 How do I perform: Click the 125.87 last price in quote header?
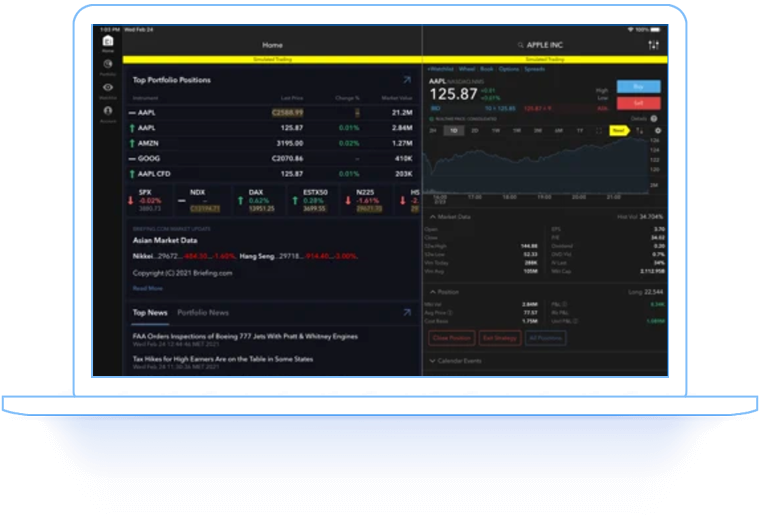pyautogui.click(x=454, y=94)
